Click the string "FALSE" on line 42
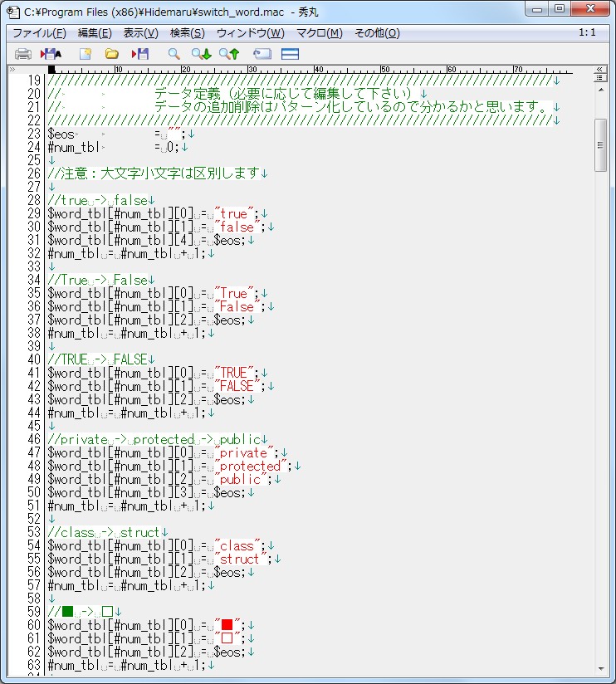The height and width of the screenshot is (684, 616). 237,386
